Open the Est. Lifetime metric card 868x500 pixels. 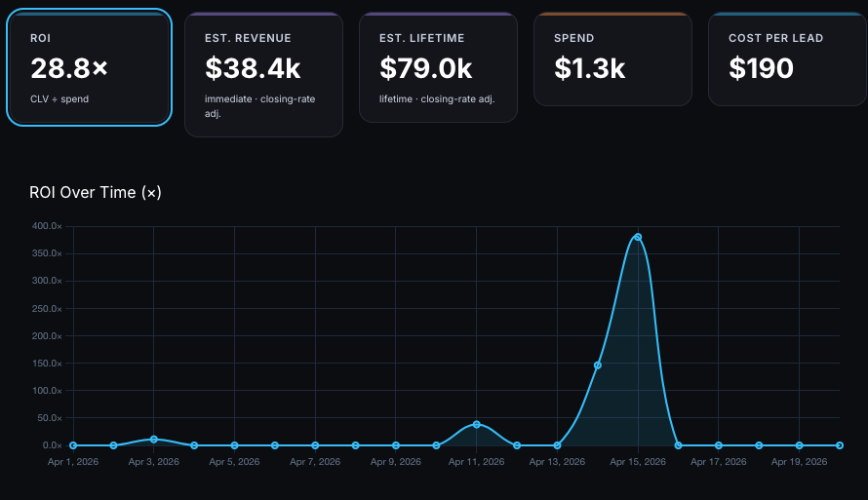(438, 68)
